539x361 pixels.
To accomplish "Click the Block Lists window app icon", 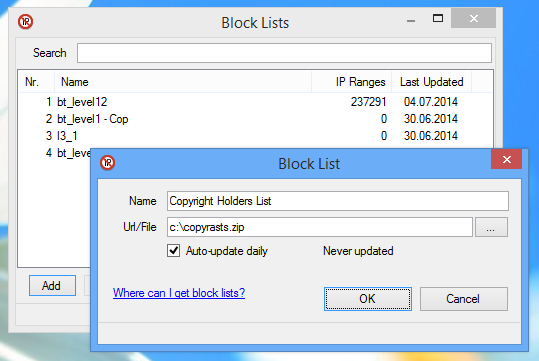I will 25,22.
